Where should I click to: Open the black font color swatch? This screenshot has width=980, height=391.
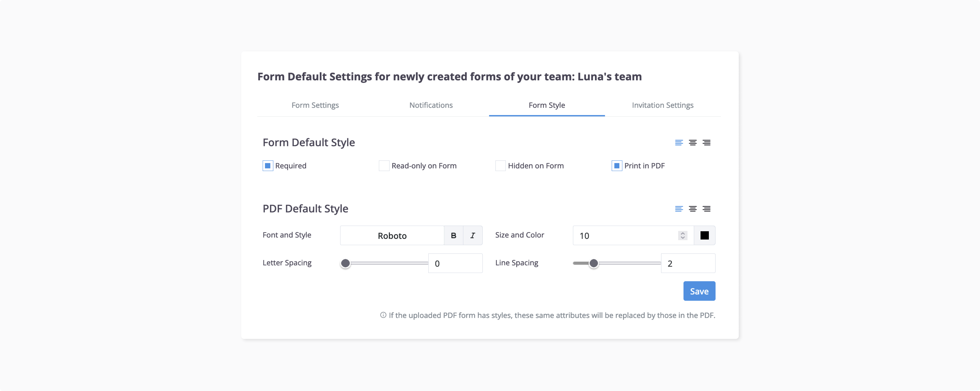pyautogui.click(x=704, y=236)
